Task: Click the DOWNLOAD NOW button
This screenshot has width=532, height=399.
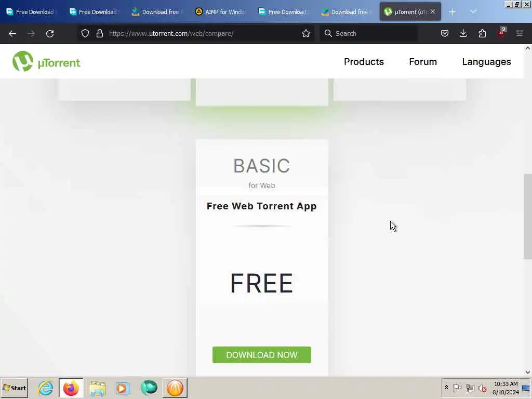Action: 262,355
